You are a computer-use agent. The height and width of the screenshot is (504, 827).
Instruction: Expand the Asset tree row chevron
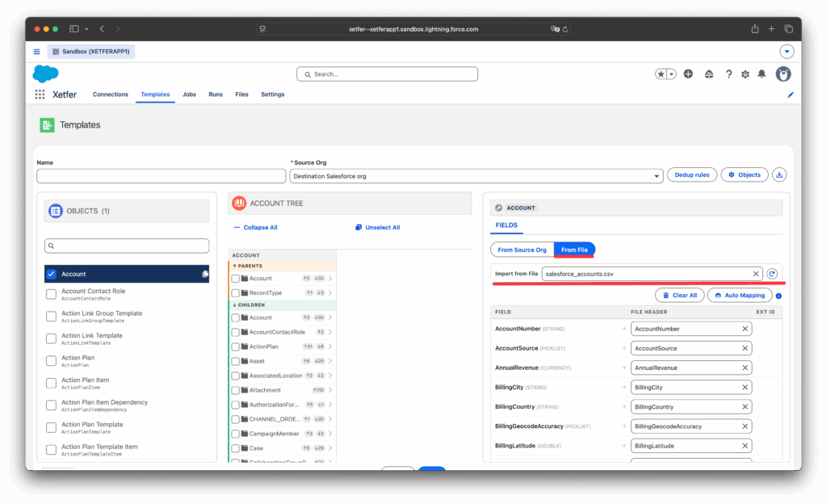(330, 361)
